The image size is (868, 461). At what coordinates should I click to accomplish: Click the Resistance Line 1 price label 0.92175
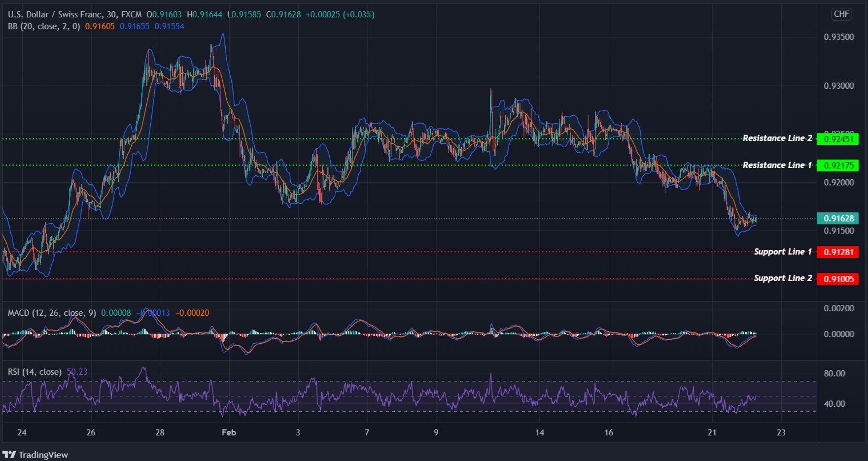838,165
